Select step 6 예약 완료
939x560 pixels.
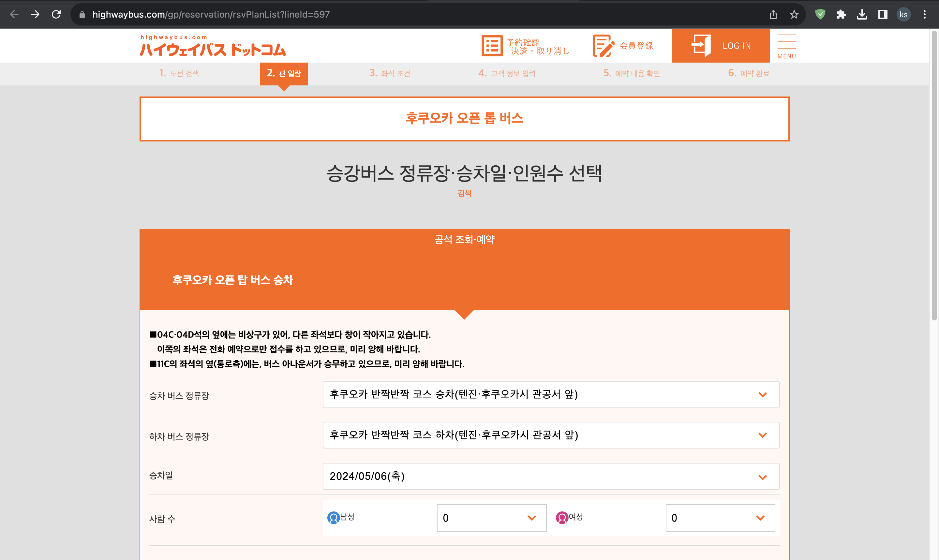[x=748, y=73]
